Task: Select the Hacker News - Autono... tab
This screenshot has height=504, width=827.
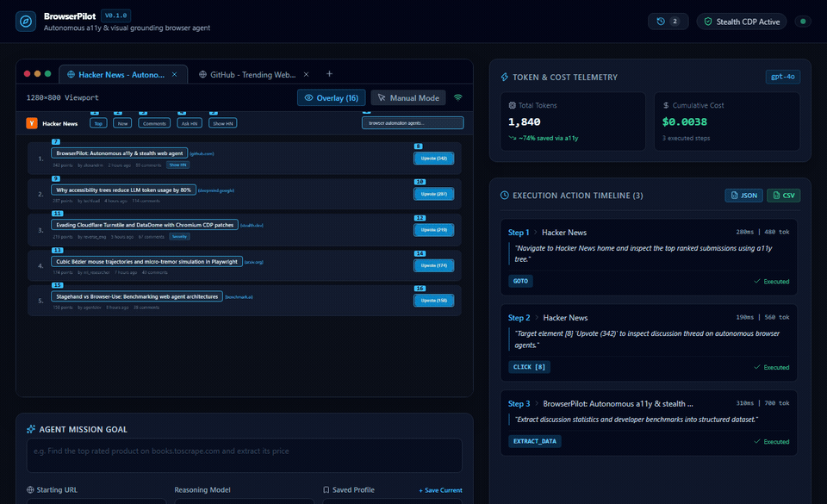Action: 123,75
